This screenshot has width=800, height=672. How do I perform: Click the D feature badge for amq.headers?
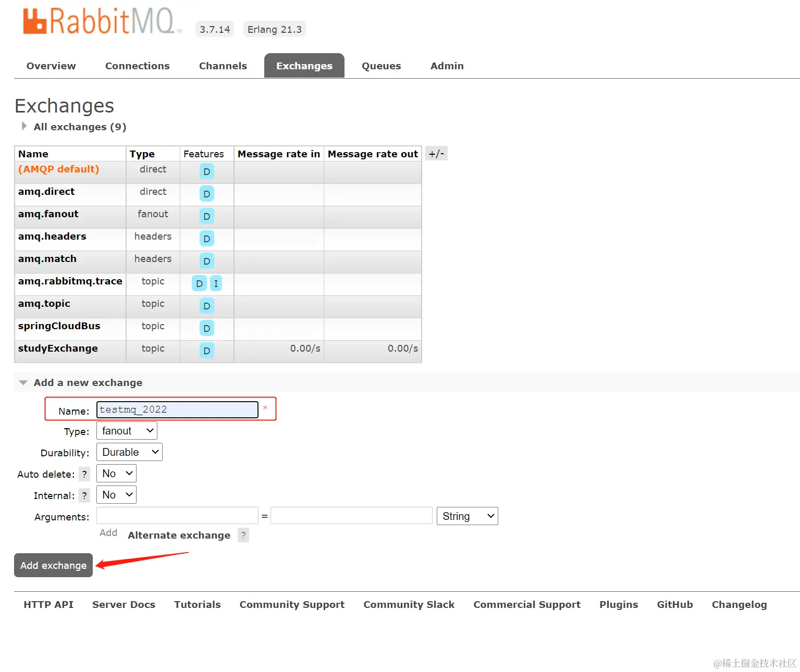207,239
